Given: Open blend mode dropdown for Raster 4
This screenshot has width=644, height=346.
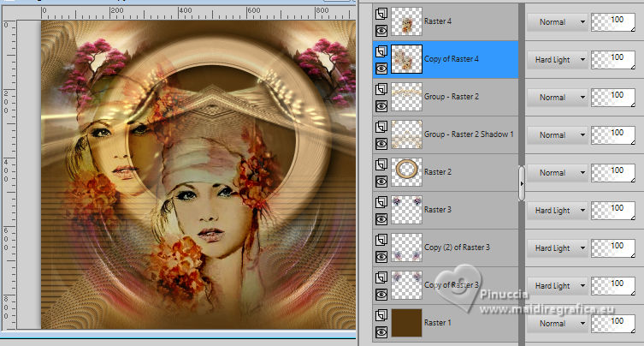Looking at the screenshot, I should pos(558,21).
